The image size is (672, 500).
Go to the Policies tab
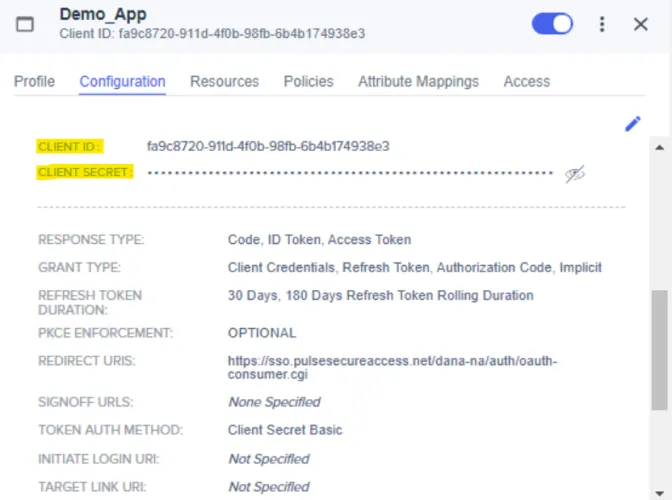[x=309, y=81]
